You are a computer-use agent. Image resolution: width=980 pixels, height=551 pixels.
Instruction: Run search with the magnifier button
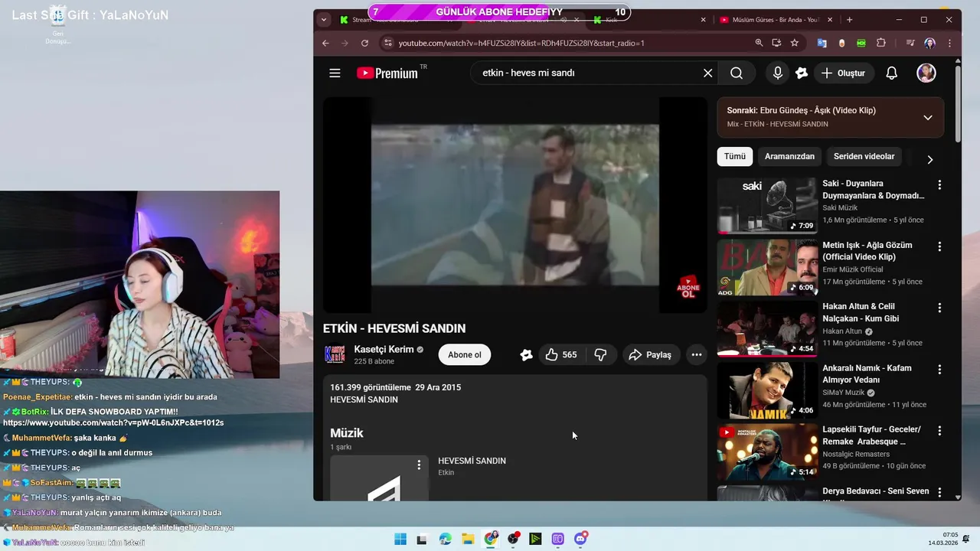tap(737, 73)
